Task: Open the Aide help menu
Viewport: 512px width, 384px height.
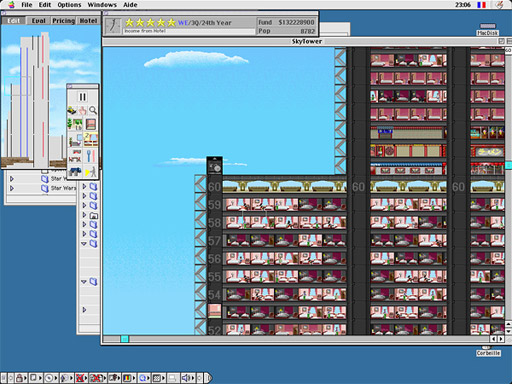Action: pos(130,5)
